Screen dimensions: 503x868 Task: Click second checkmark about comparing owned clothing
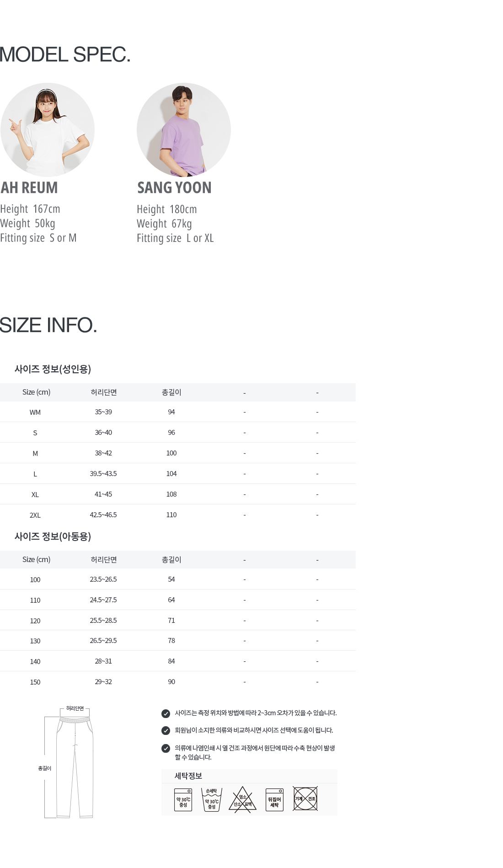coord(166,731)
